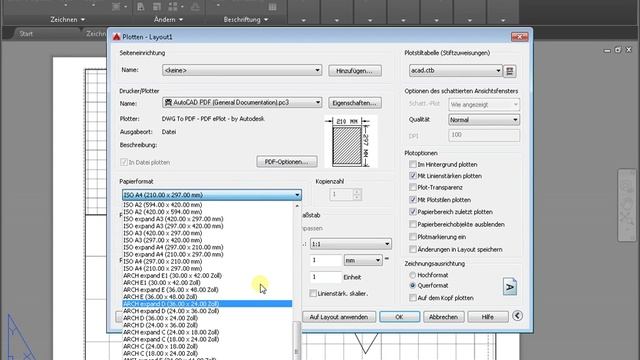Viewport: 640px width, 360px height.
Task: Select ARCH C (18.00 x 24.00 Zoll)
Action: tap(207, 353)
